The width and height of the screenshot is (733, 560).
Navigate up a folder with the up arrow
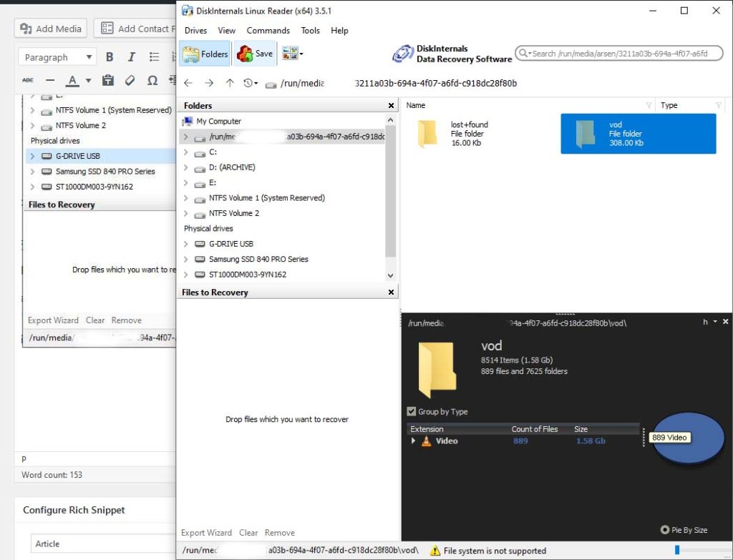(230, 83)
